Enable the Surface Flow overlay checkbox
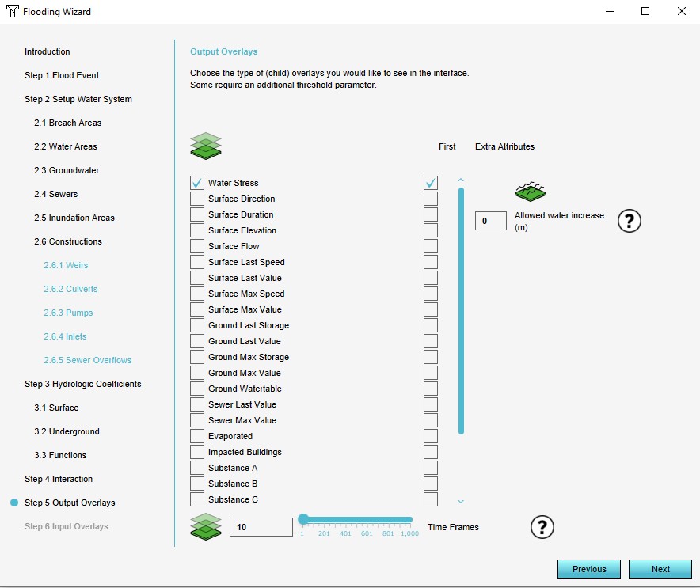The width and height of the screenshot is (700, 588). pyautogui.click(x=197, y=246)
